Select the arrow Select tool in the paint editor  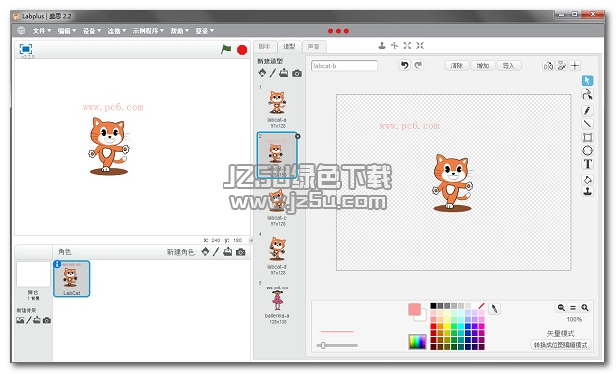pyautogui.click(x=587, y=81)
